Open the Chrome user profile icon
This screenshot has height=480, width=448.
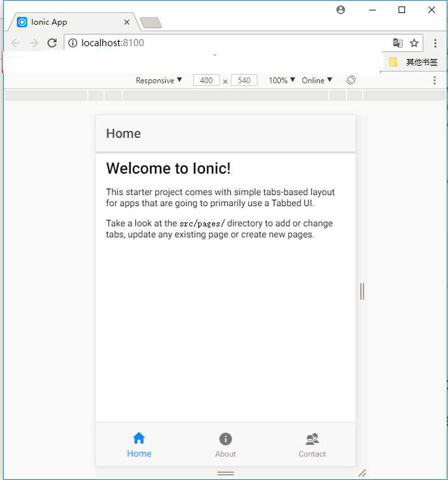(341, 10)
